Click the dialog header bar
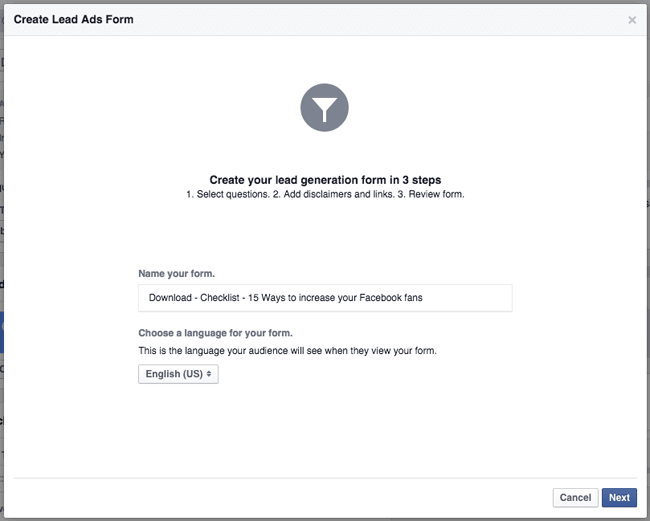 [x=325, y=20]
